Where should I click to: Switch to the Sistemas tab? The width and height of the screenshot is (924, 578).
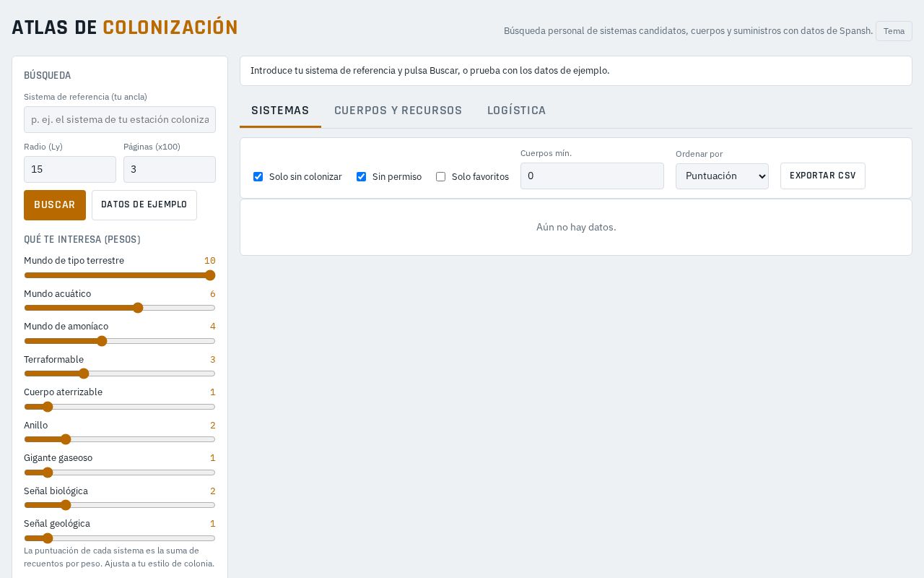point(280,111)
